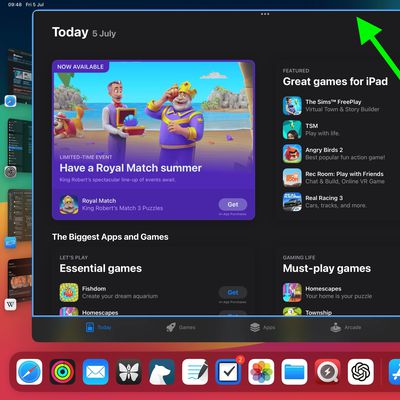Open the App Store icon in dock

click(395, 372)
